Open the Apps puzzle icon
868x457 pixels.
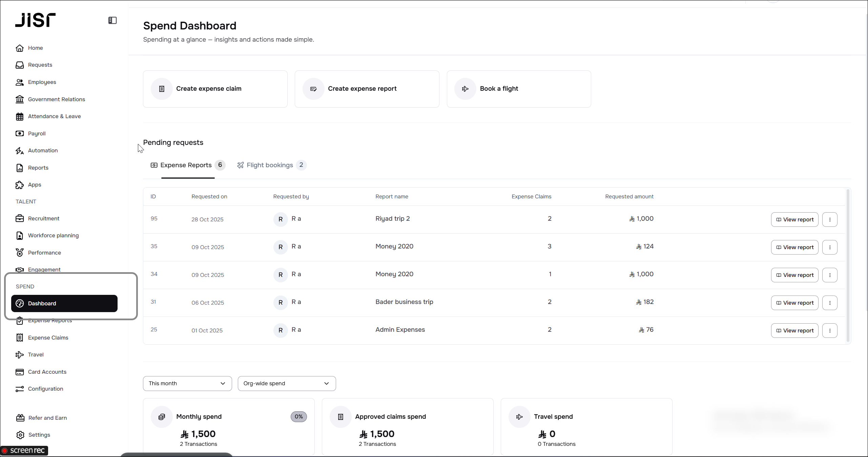20,185
